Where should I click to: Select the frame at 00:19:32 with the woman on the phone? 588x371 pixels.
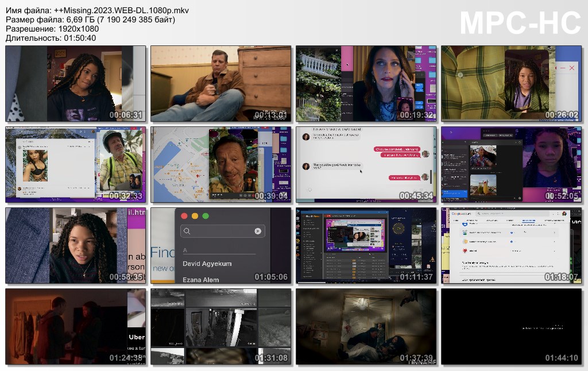[x=366, y=84]
